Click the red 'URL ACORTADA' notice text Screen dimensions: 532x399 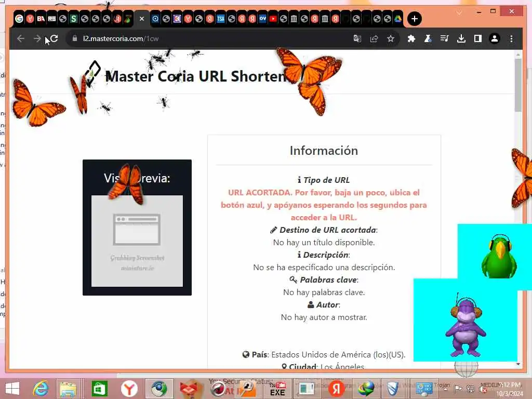coord(324,205)
